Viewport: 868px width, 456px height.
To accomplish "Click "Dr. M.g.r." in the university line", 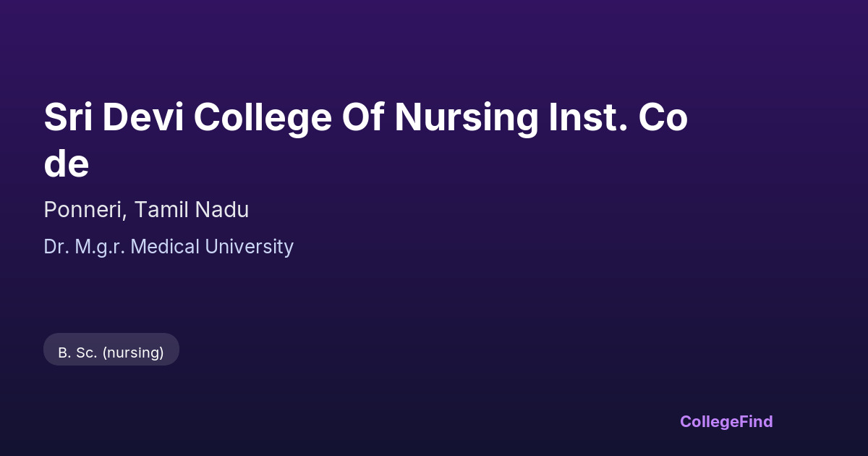I will click(x=85, y=247).
